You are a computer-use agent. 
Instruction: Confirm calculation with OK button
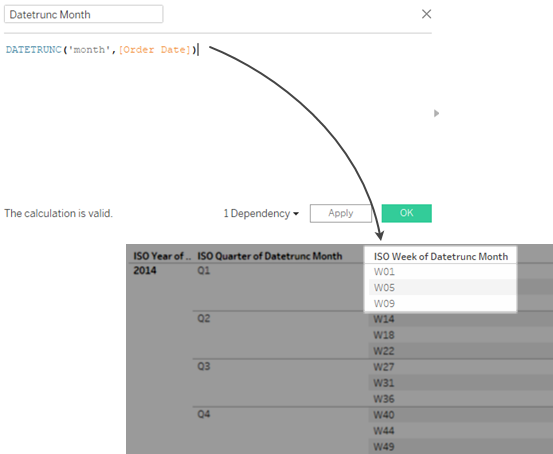(407, 213)
